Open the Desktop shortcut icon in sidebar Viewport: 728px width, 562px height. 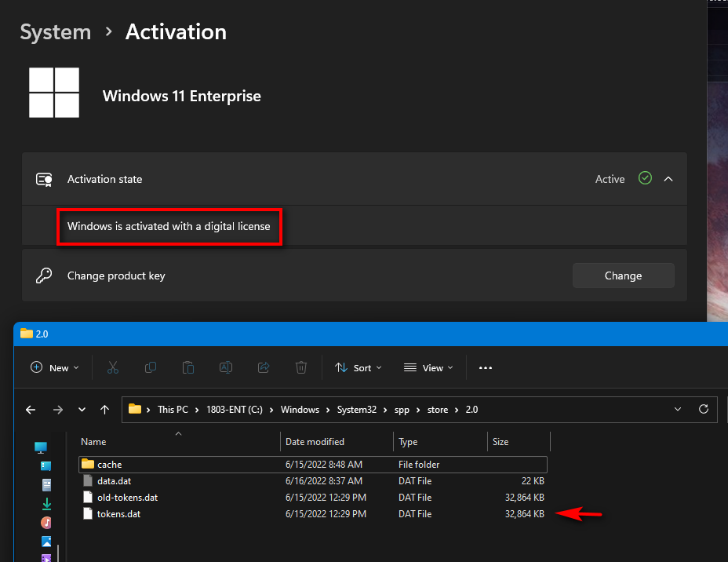click(46, 466)
